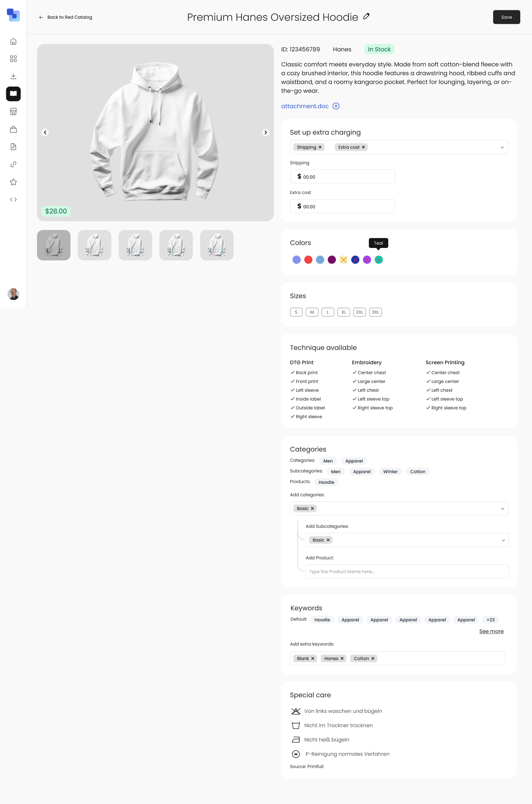Open the links/integrations section in sidebar

coord(13,164)
